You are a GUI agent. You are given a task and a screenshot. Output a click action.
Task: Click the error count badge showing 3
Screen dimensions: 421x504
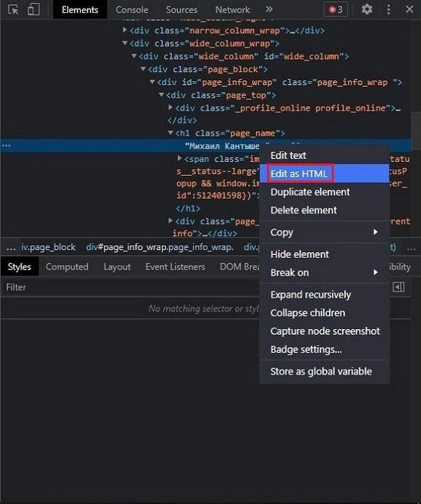pyautogui.click(x=335, y=10)
